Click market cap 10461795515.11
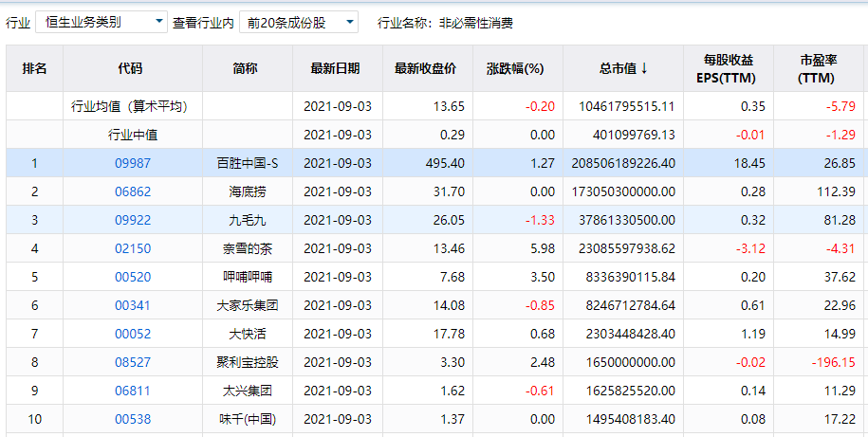Viewport: 868px width, 437px height. pyautogui.click(x=627, y=106)
